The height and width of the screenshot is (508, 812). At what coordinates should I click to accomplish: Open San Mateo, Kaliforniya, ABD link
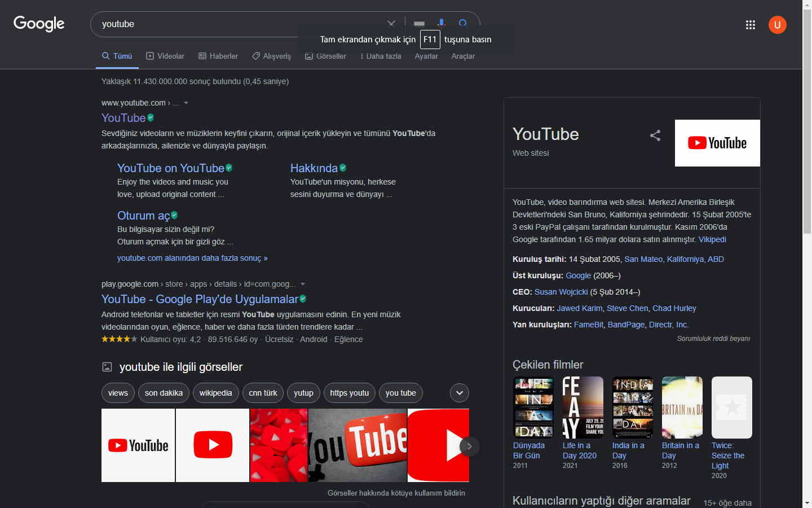[674, 259]
